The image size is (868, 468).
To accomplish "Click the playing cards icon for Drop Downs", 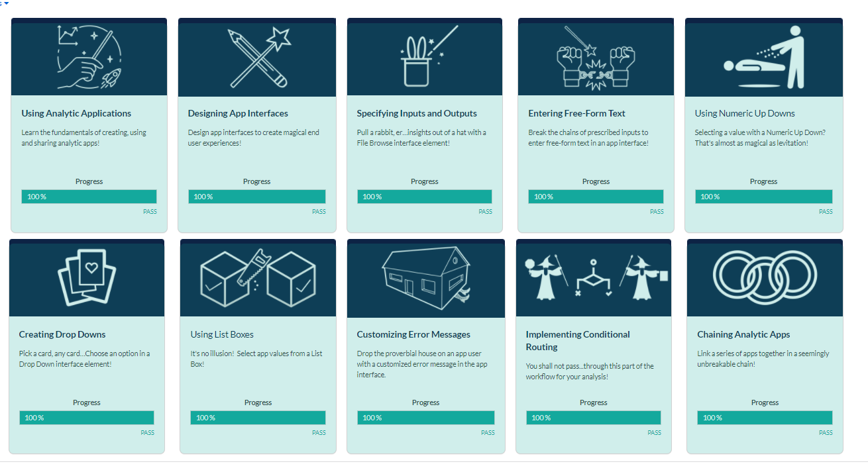I will point(87,278).
